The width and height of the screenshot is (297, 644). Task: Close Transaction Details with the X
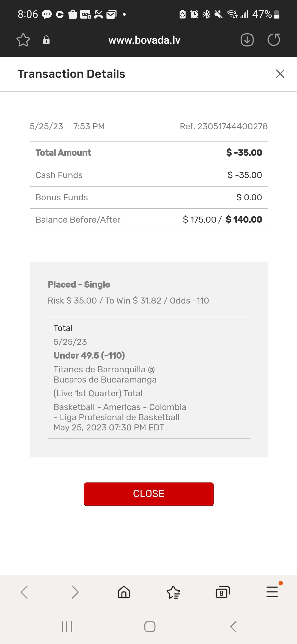point(280,74)
